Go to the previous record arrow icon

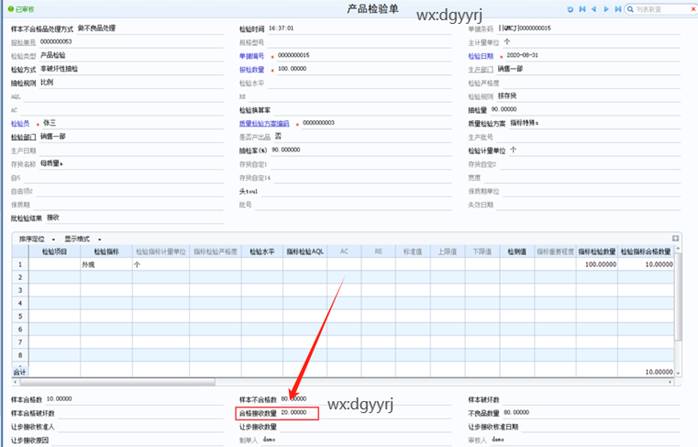[594, 9]
